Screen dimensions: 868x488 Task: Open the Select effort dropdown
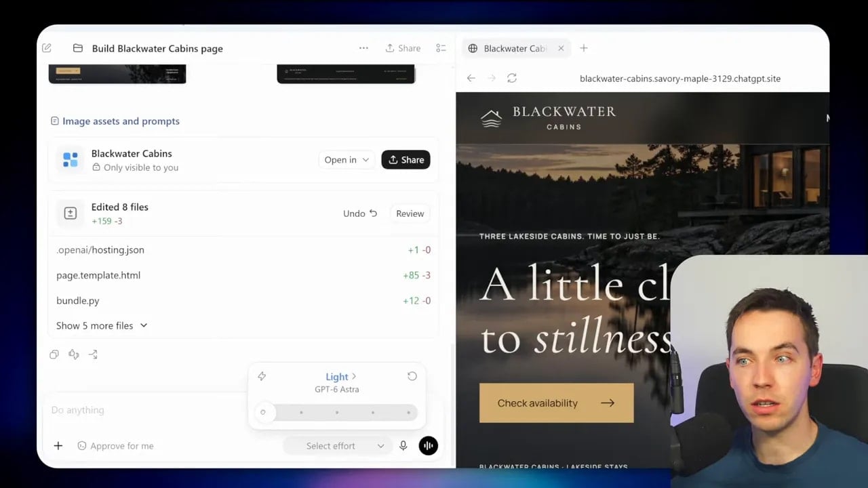point(336,445)
